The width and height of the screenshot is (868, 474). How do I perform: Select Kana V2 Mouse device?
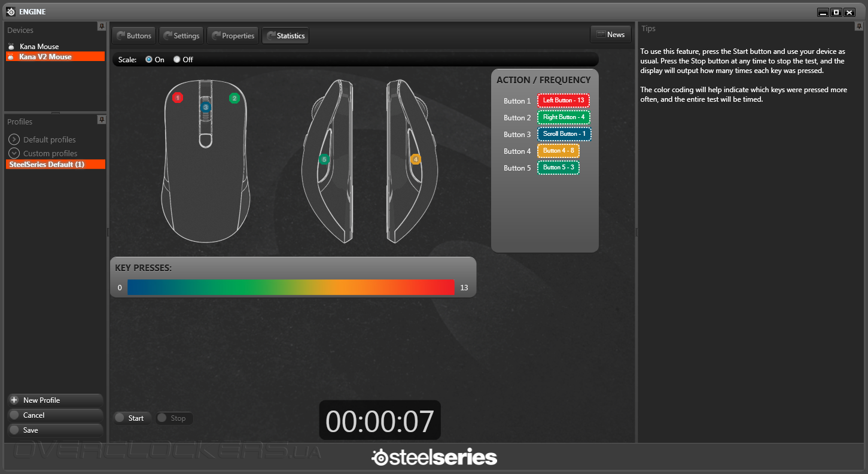pyautogui.click(x=56, y=57)
